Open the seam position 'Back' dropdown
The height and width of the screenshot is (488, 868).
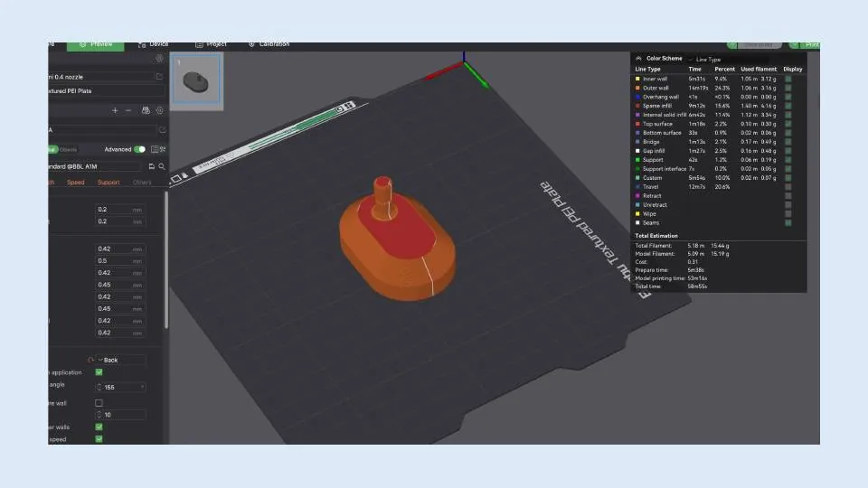coord(121,361)
